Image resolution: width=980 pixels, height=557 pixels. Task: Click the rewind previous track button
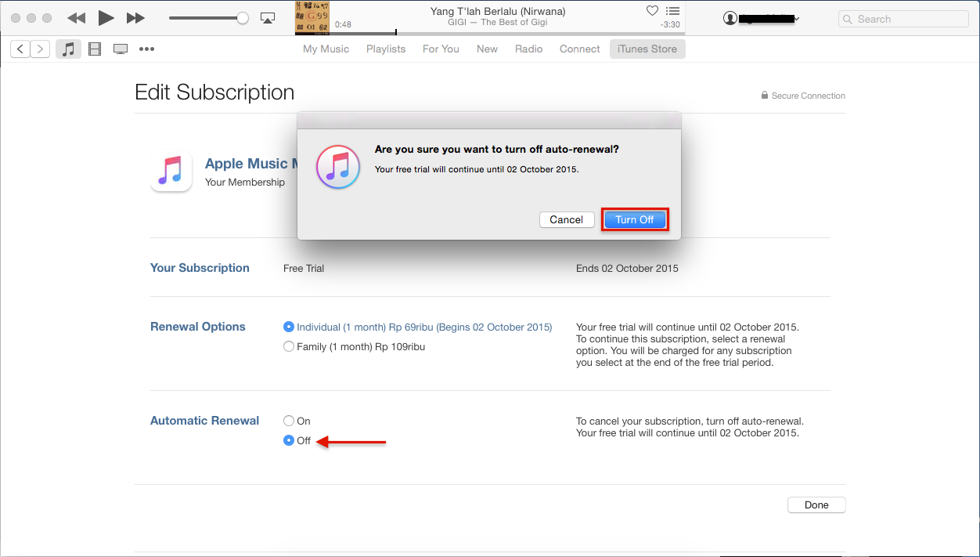(76, 18)
